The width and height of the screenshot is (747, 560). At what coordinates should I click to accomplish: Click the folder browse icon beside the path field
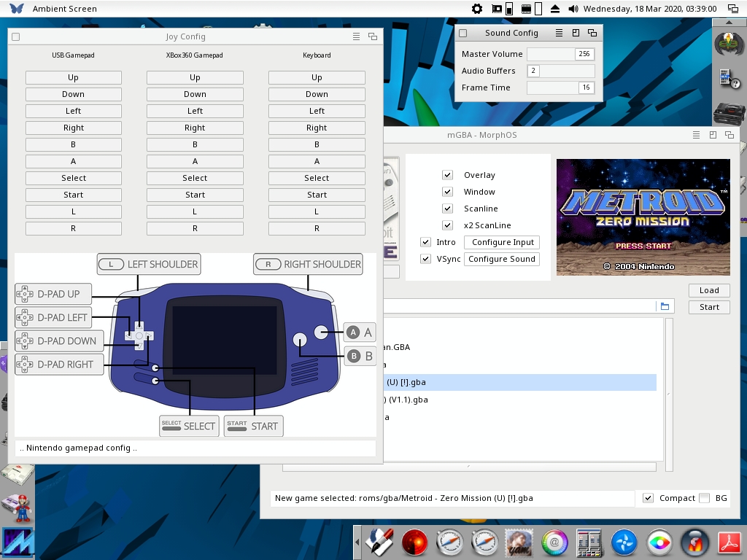click(665, 307)
